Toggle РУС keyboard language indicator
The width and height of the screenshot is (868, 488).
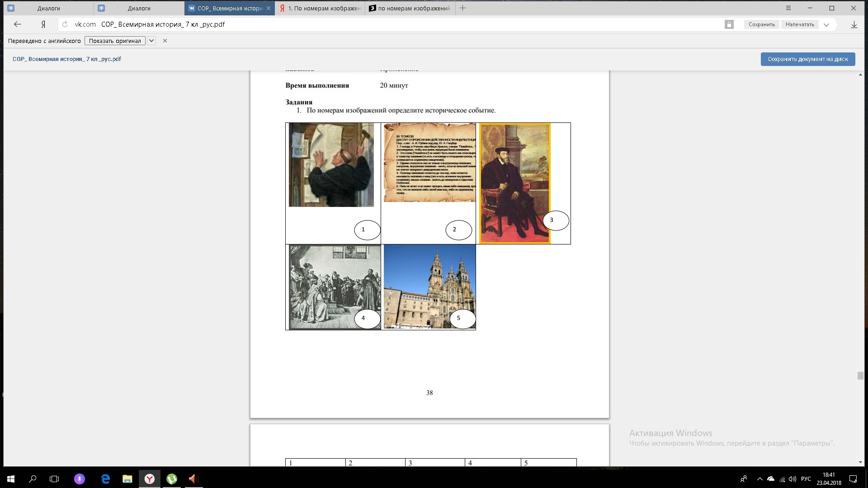click(x=806, y=479)
